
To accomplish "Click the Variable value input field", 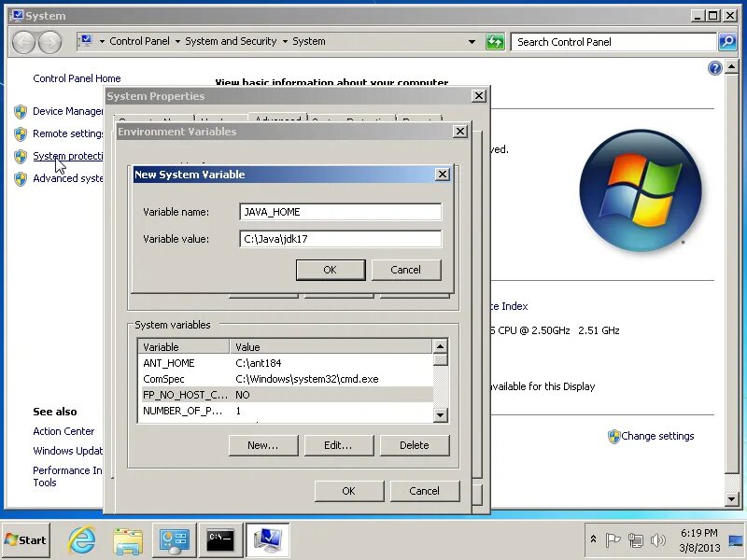I will pyautogui.click(x=340, y=239).
